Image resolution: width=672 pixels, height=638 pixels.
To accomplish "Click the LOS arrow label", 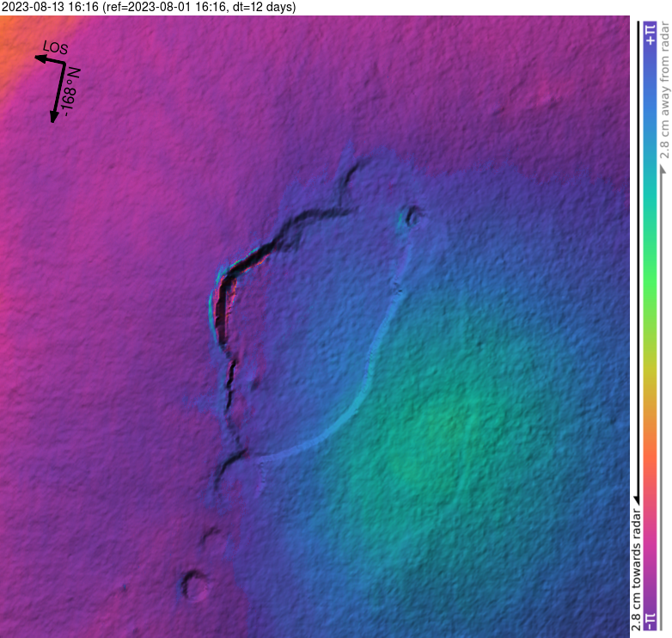I will [x=55, y=47].
